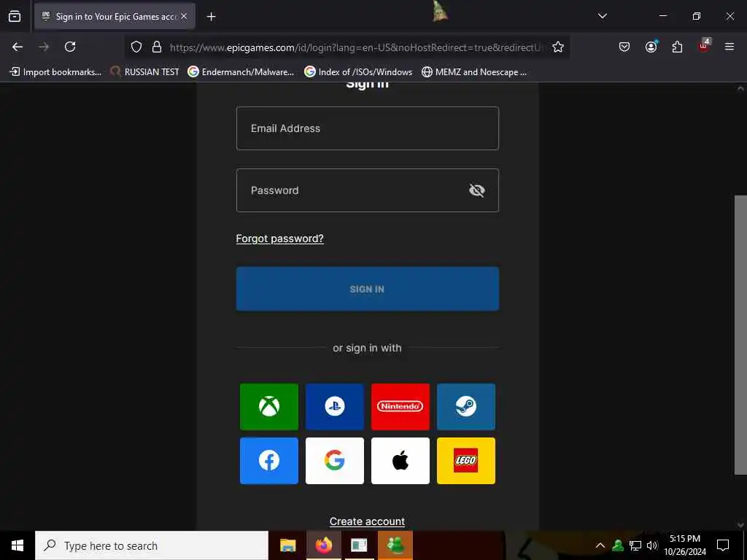Sign in with Apple
747x560 pixels.
pos(400,461)
